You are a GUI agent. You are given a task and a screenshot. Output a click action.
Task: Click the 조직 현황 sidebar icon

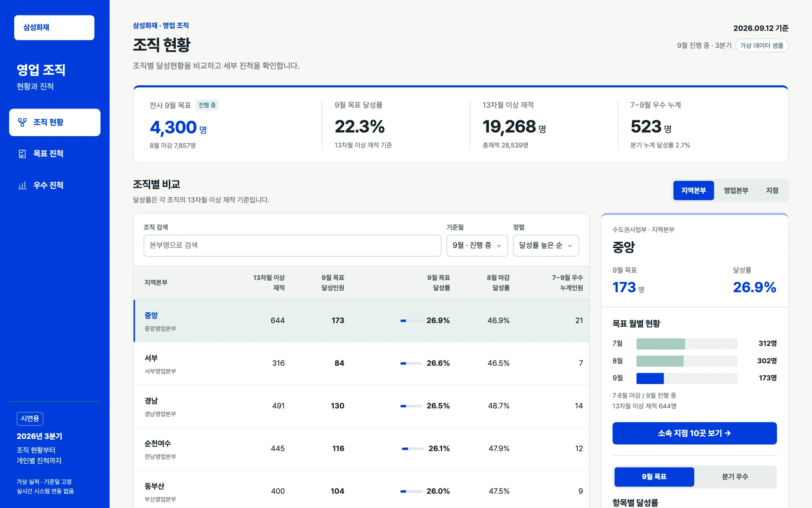[22, 122]
